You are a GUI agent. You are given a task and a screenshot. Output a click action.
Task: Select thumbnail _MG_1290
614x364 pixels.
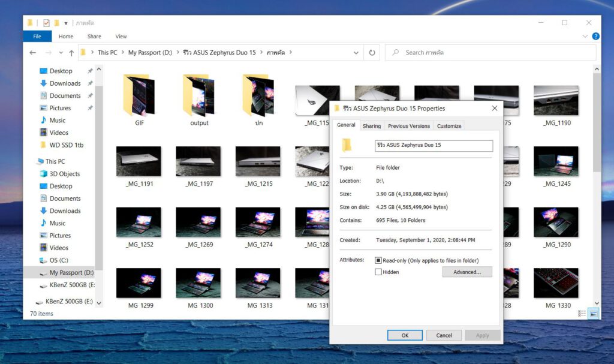tap(556, 222)
